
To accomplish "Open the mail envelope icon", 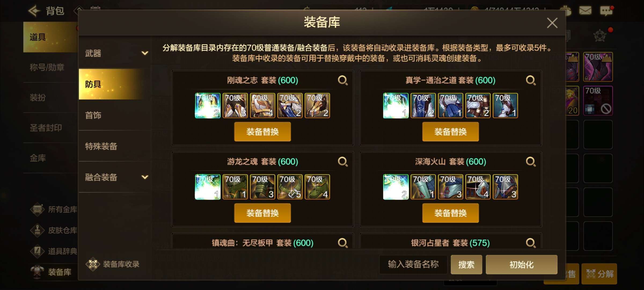I will pyautogui.click(x=585, y=11).
